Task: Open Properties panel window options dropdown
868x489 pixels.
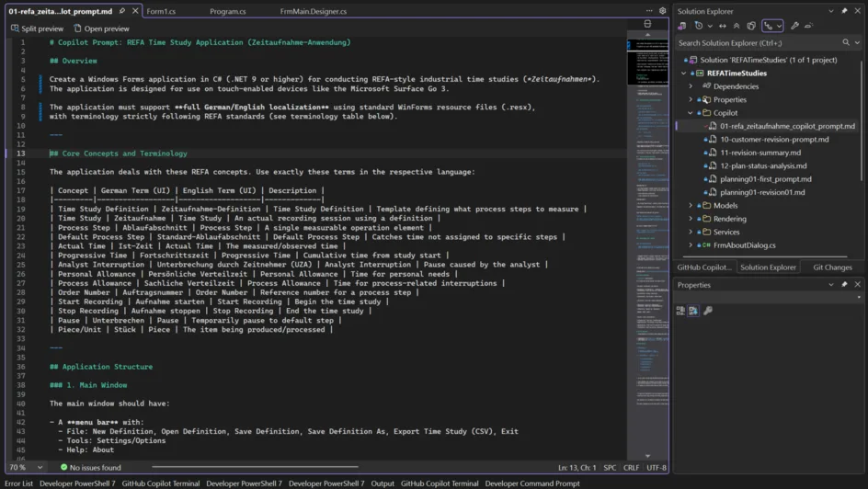Action: pyautogui.click(x=831, y=284)
